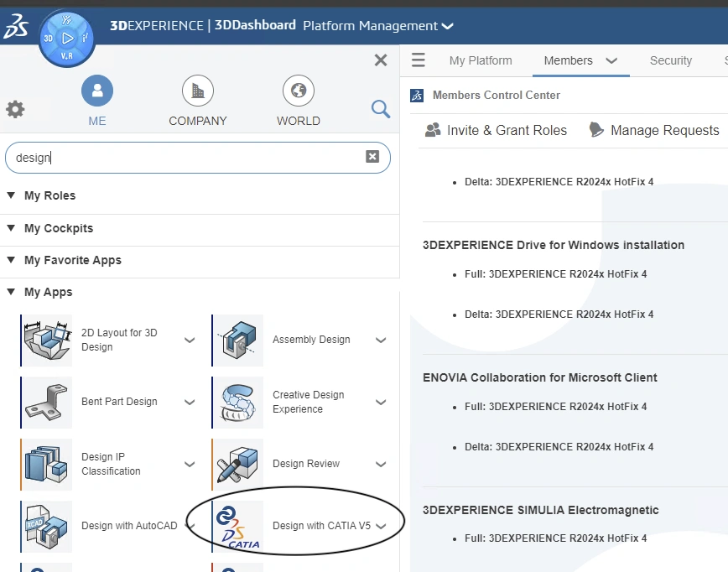Collapse the My Apps section
The image size is (728, 572).
pos(11,292)
